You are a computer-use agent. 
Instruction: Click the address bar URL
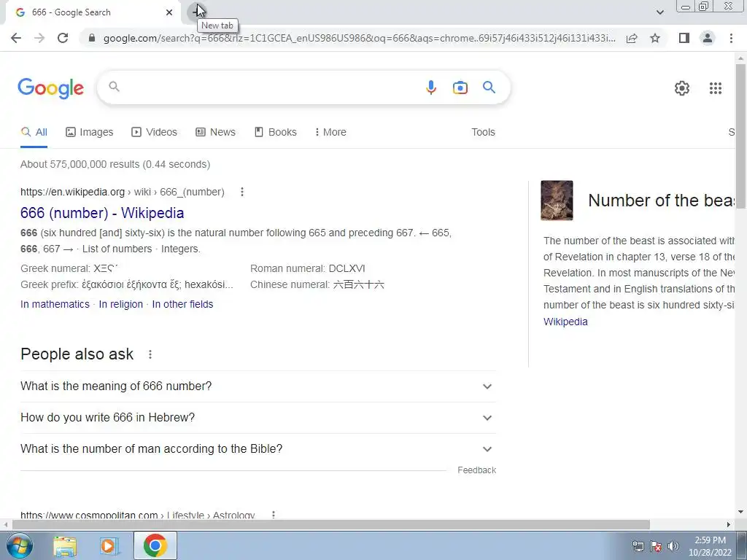tap(359, 38)
